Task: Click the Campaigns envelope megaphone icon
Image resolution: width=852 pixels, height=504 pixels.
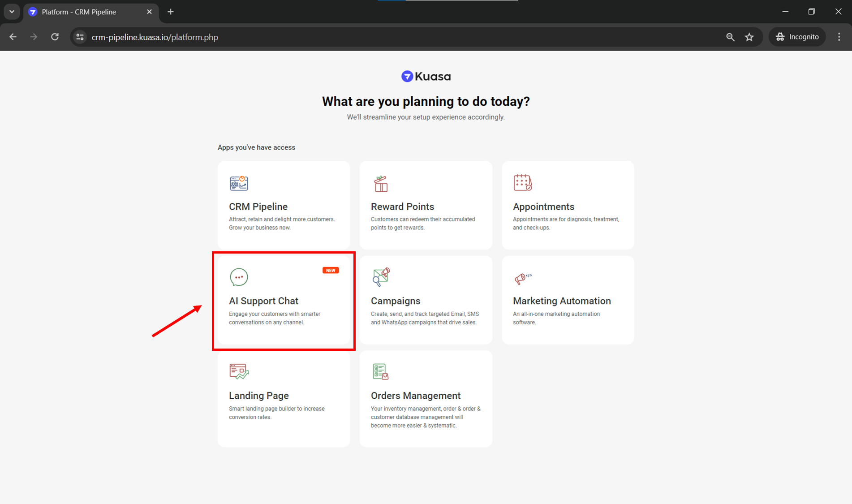Action: (381, 277)
